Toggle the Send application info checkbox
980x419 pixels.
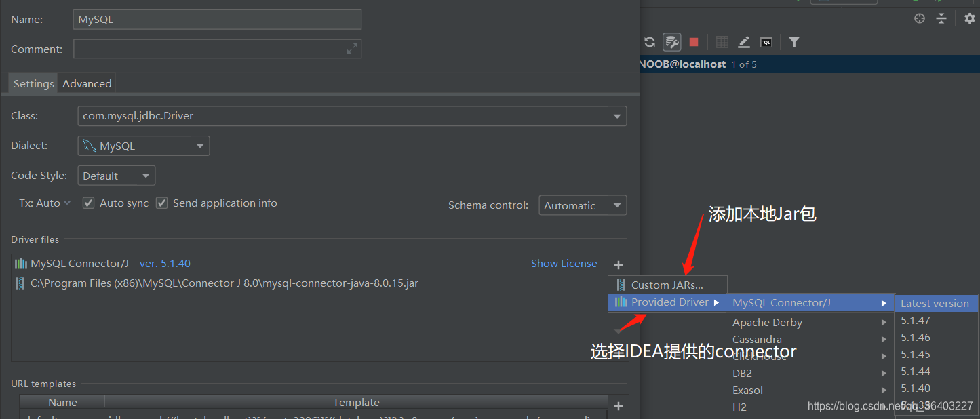[161, 203]
